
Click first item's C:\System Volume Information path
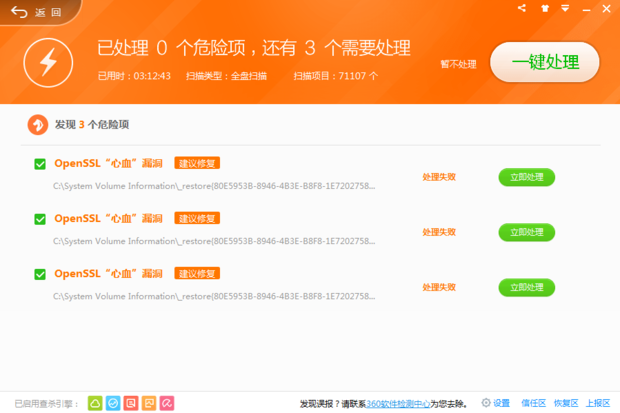[x=214, y=186]
